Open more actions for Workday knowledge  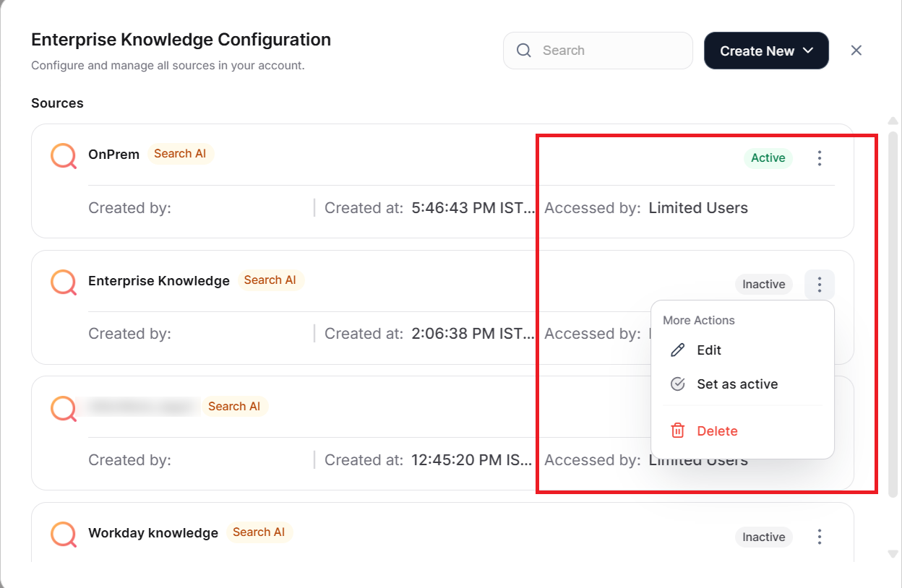tap(819, 537)
